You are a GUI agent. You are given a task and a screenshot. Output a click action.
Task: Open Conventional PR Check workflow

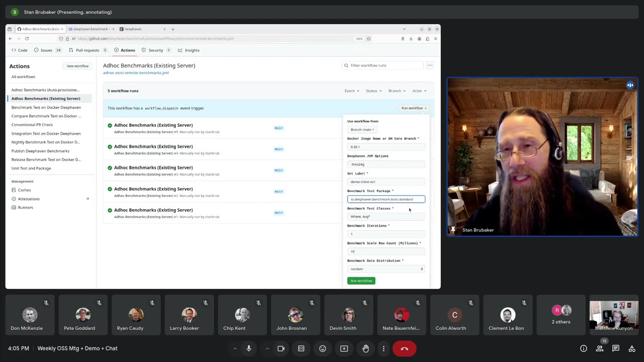(32, 125)
